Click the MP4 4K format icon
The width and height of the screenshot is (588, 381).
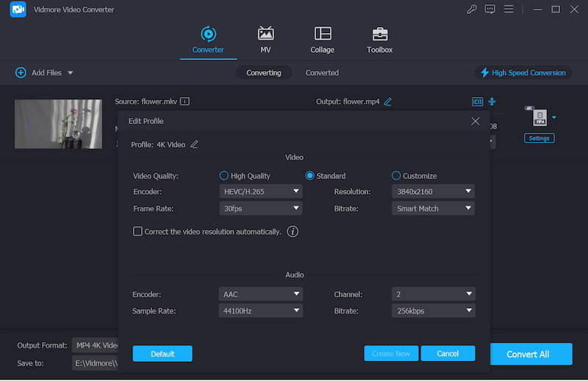point(539,117)
